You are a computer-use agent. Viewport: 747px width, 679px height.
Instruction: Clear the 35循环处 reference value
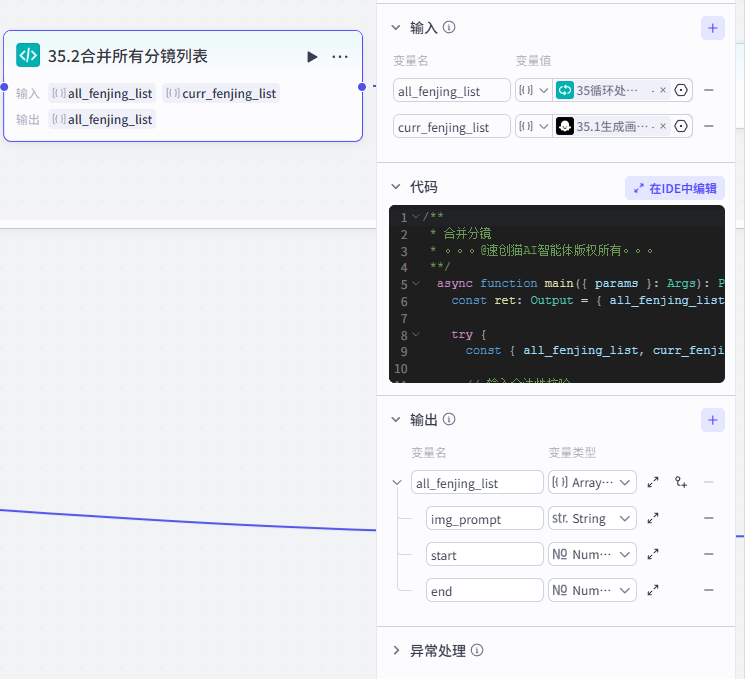pyautogui.click(x=663, y=90)
